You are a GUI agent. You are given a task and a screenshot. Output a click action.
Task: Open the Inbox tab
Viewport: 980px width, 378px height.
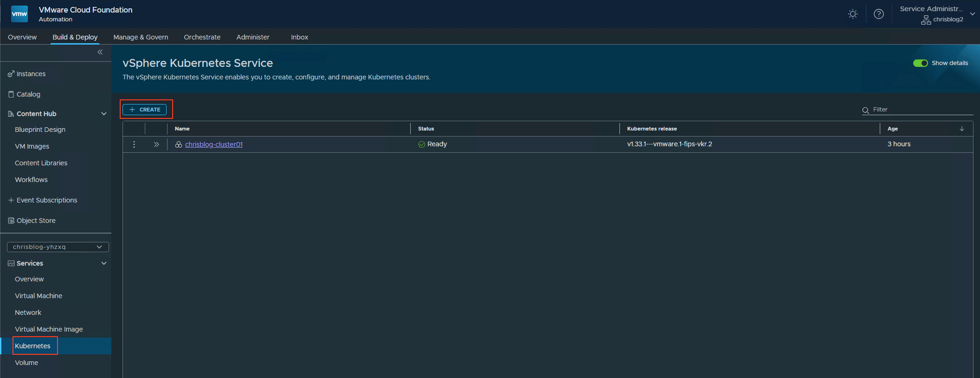pyautogui.click(x=300, y=37)
